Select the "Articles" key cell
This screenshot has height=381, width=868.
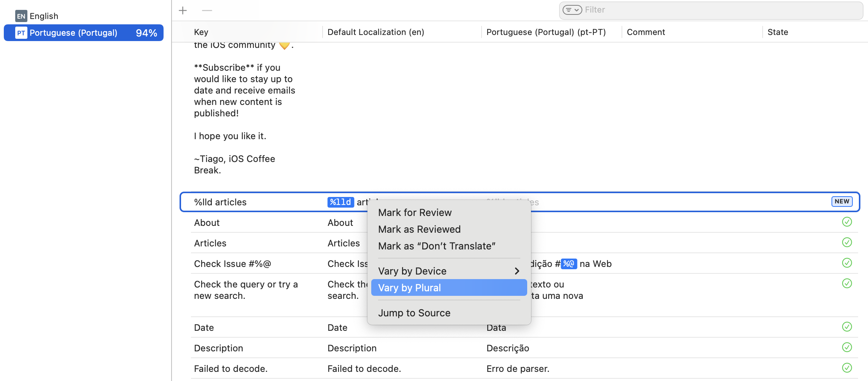click(x=210, y=243)
